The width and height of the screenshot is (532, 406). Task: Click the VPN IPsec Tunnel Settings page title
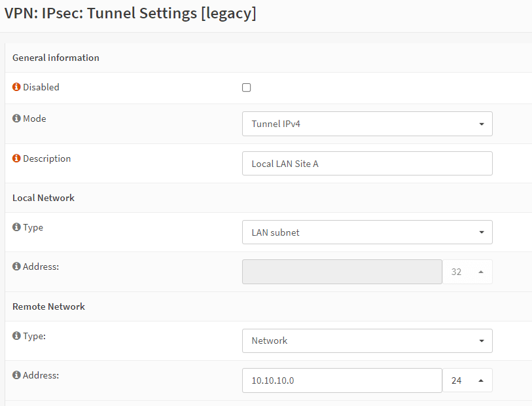point(130,13)
